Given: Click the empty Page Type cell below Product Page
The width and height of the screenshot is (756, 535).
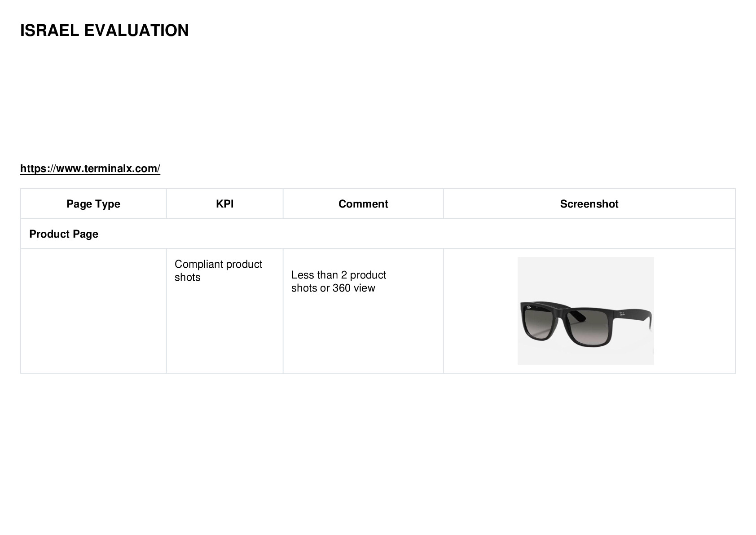Looking at the screenshot, I should [93, 311].
